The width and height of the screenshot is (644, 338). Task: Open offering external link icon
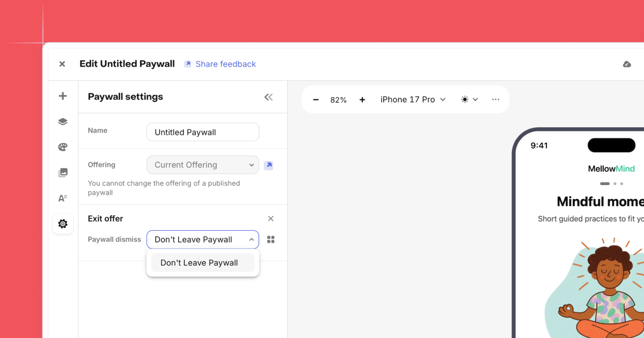click(269, 165)
